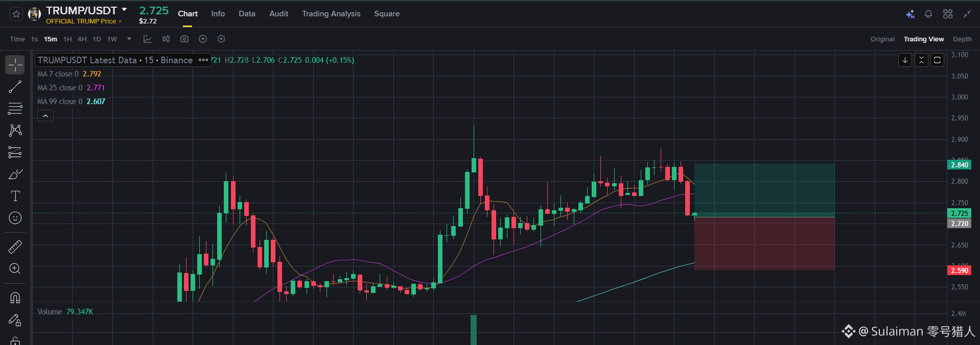
Task: Select the trend line drawing tool
Action: point(15,87)
